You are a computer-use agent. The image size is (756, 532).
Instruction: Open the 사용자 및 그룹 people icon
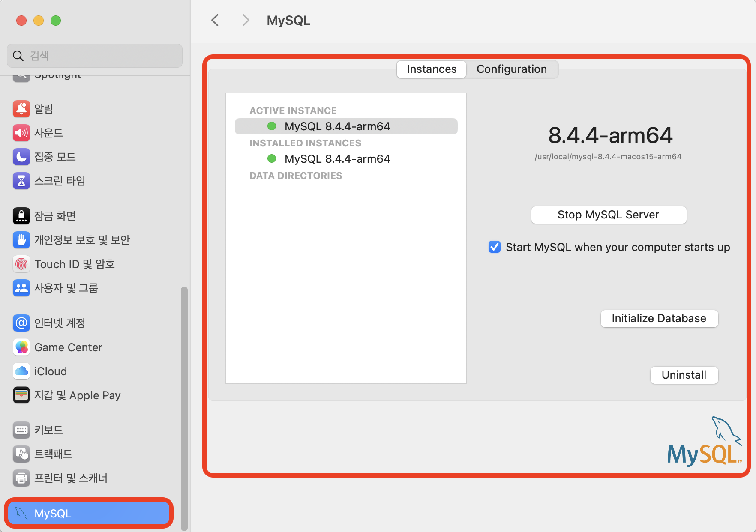21,288
